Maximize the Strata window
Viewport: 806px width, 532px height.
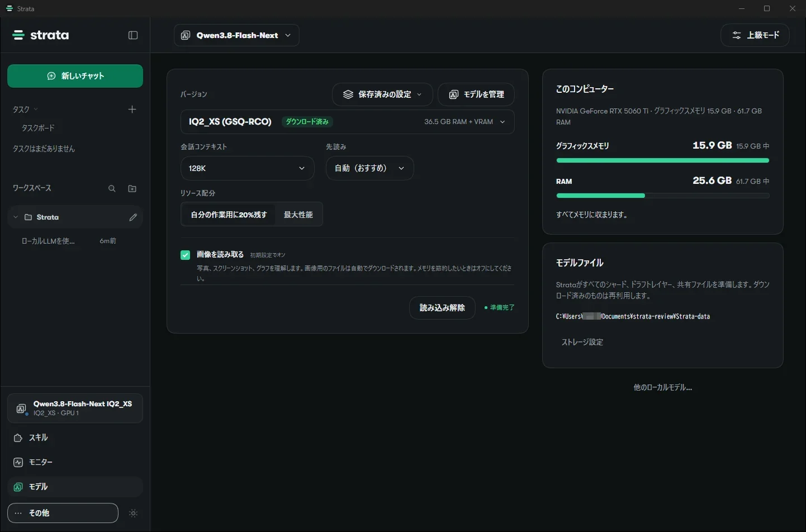(x=767, y=8)
